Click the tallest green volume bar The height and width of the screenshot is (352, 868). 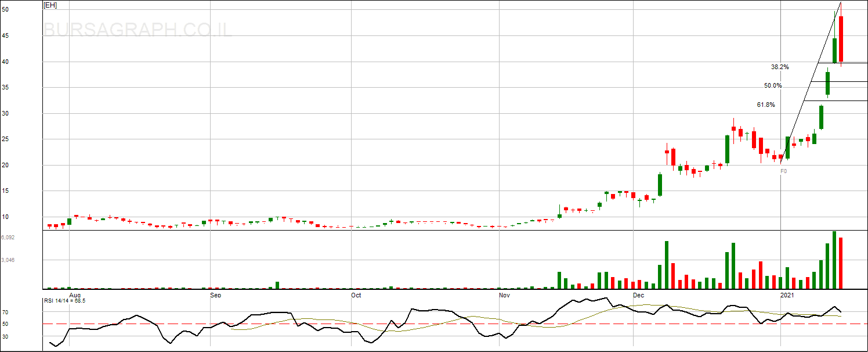click(x=834, y=260)
